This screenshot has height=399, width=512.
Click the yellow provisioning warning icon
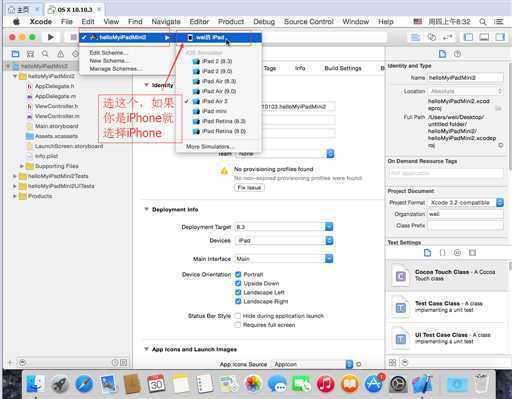click(x=224, y=171)
